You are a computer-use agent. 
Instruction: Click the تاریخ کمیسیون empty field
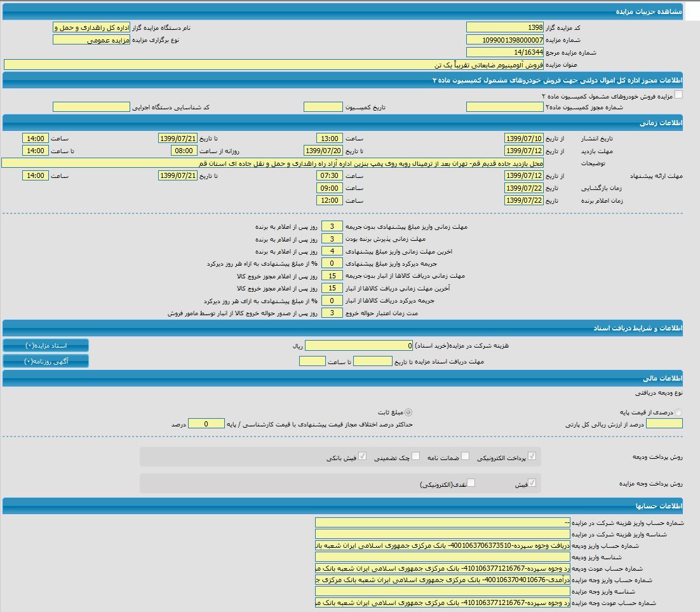click(323, 107)
